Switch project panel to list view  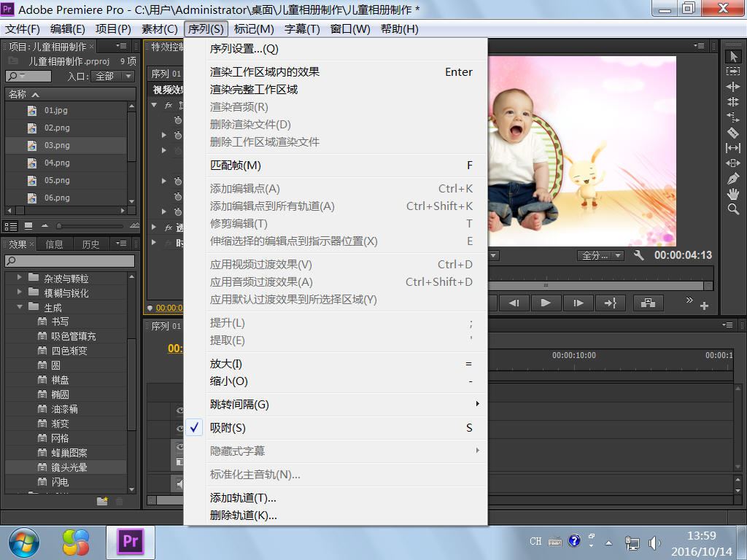click(11, 226)
